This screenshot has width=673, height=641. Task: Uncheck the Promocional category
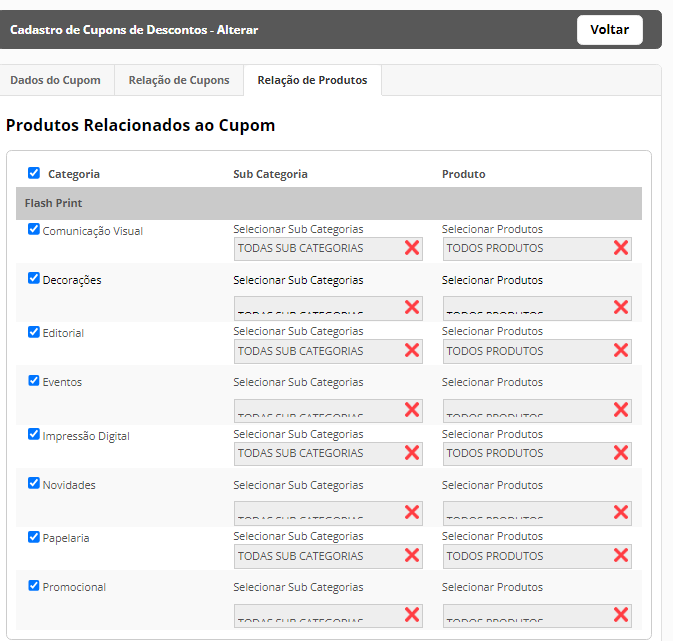[34, 586]
